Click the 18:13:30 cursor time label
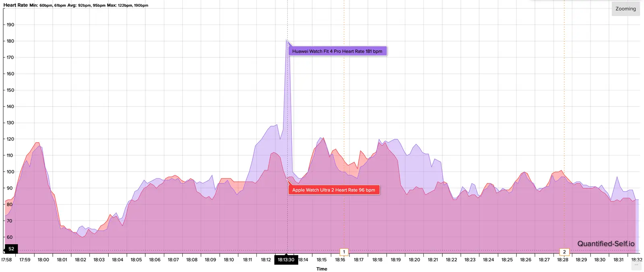 click(286, 260)
